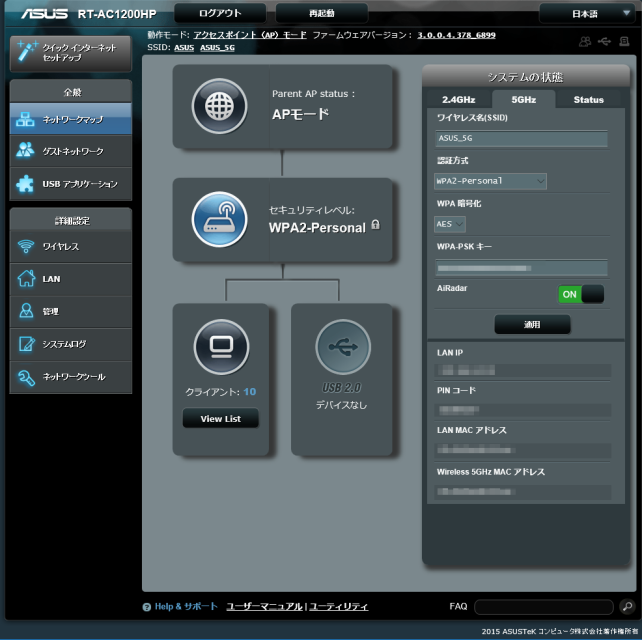Viewport: 642px width, 640px height.
Task: Click the FAQ search magnifier icon
Action: tap(627, 606)
